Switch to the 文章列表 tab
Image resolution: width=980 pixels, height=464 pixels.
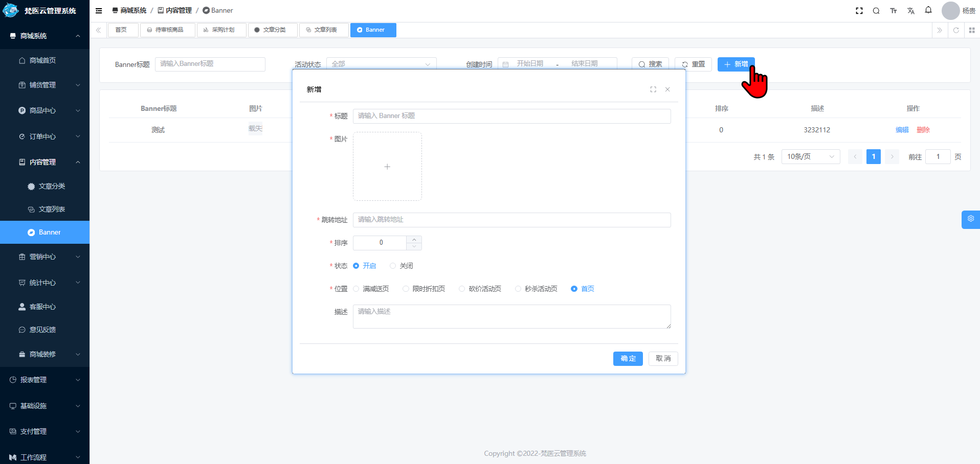[x=324, y=30]
